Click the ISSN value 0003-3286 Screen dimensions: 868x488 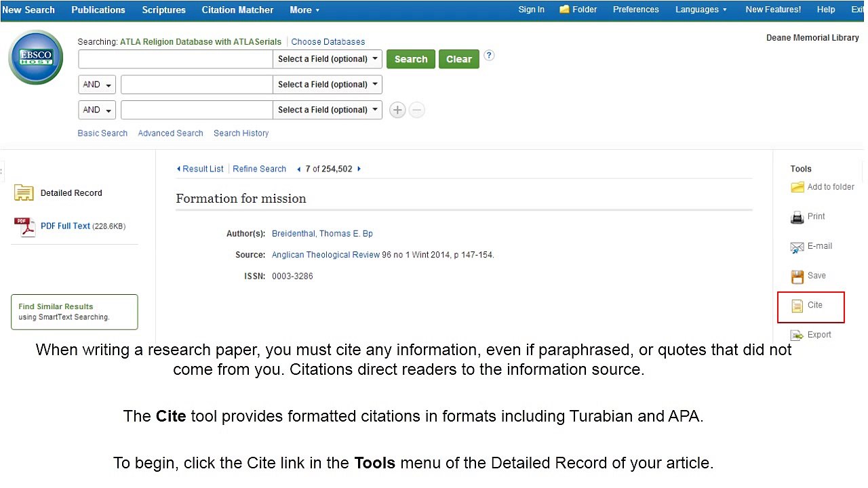point(292,277)
